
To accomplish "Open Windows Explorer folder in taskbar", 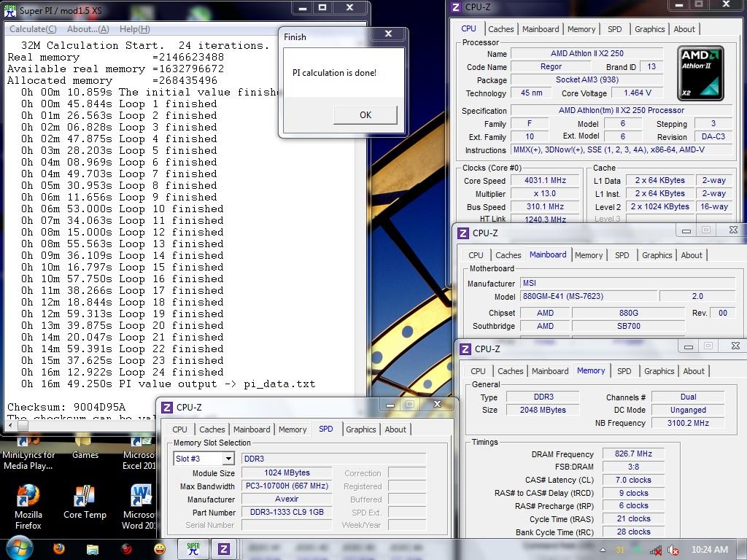I will [x=93, y=550].
